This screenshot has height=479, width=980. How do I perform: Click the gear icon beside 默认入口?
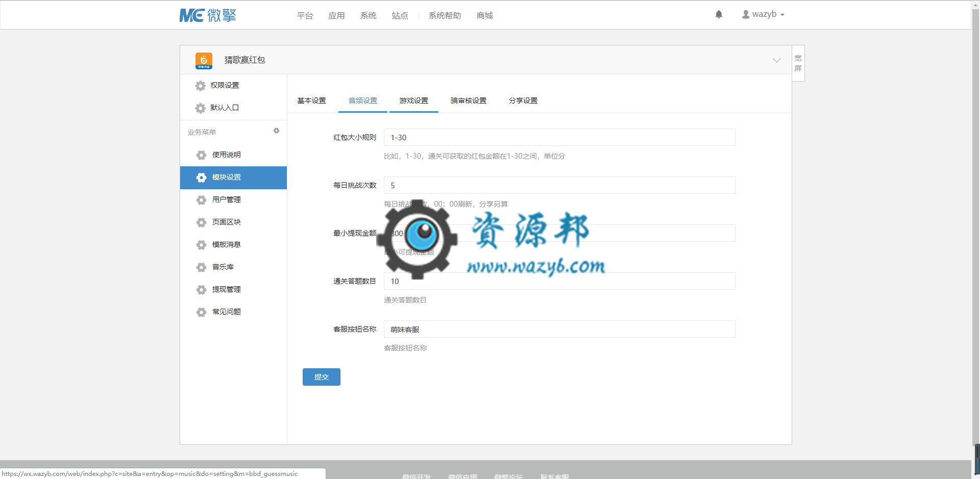click(x=201, y=108)
